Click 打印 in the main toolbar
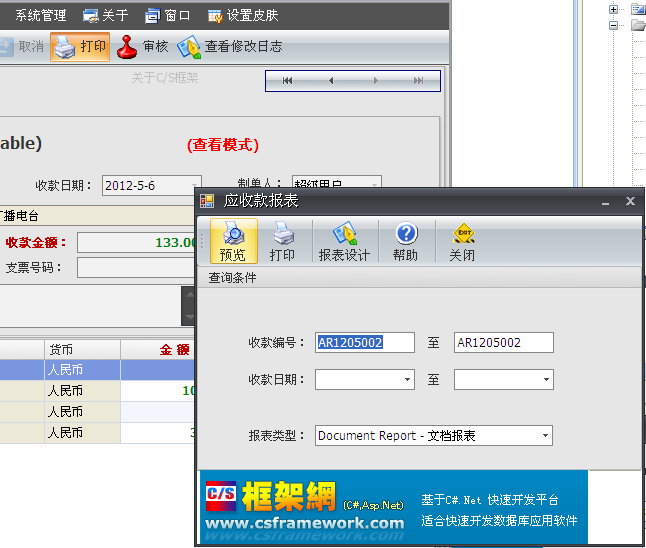 (x=80, y=46)
